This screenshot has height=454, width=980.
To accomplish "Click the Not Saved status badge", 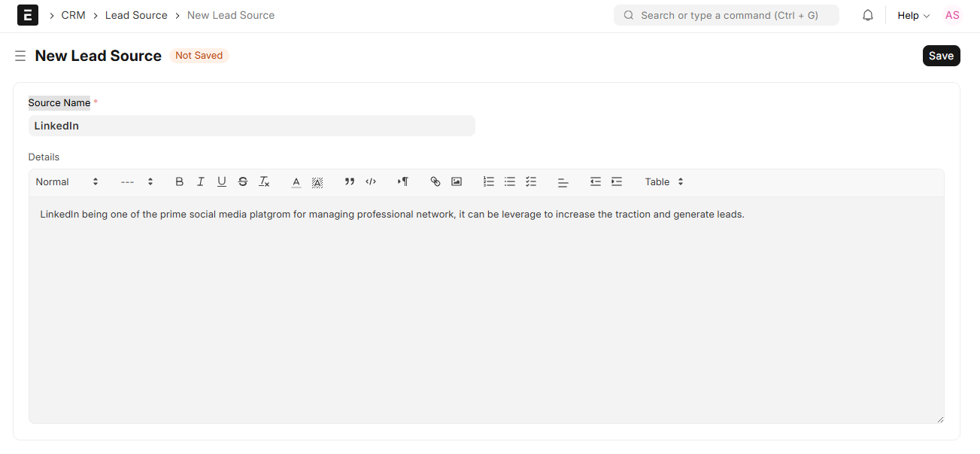I will tap(199, 55).
